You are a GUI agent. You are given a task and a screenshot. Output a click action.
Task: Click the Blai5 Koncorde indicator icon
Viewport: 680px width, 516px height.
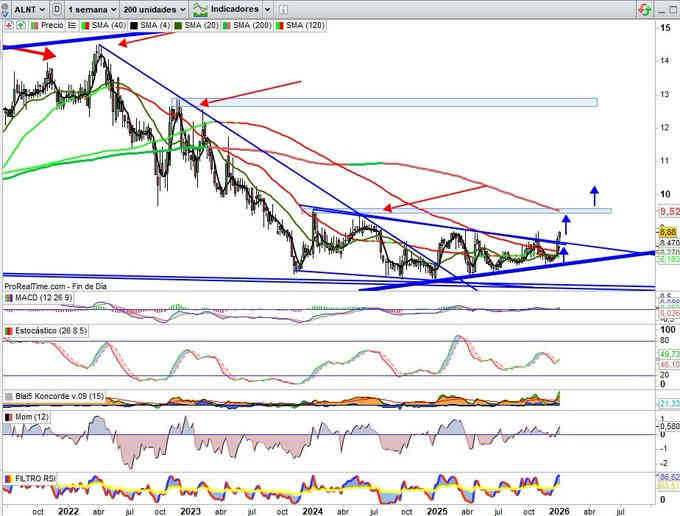(x=9, y=396)
